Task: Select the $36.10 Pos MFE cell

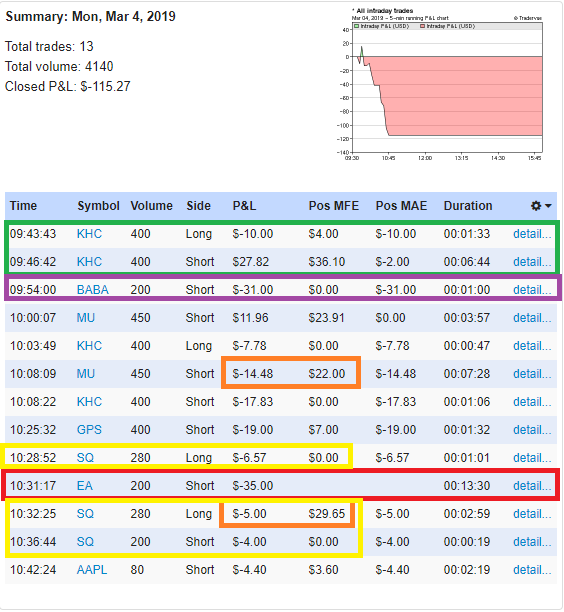Action: tap(327, 262)
